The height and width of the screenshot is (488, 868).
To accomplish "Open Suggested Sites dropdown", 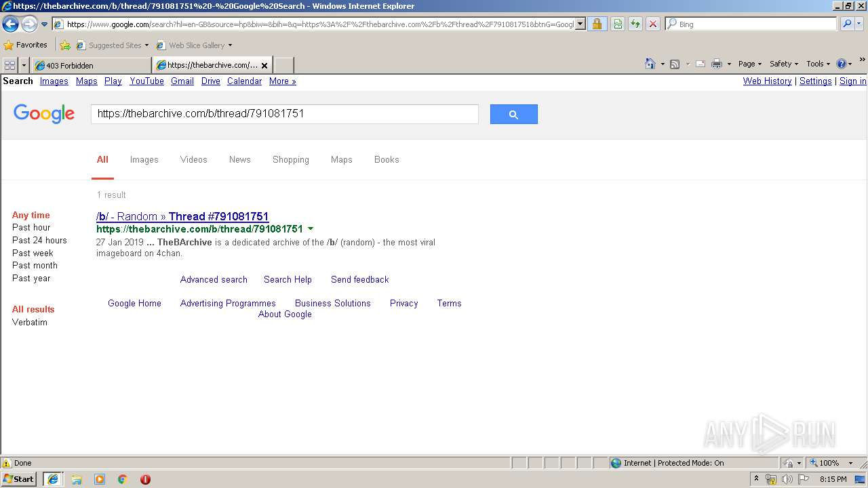I will click(x=113, y=45).
